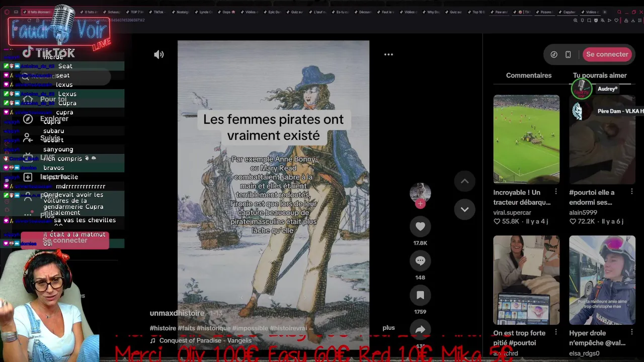Share the video with the arrow icon
The image size is (644, 362).
tap(420, 329)
